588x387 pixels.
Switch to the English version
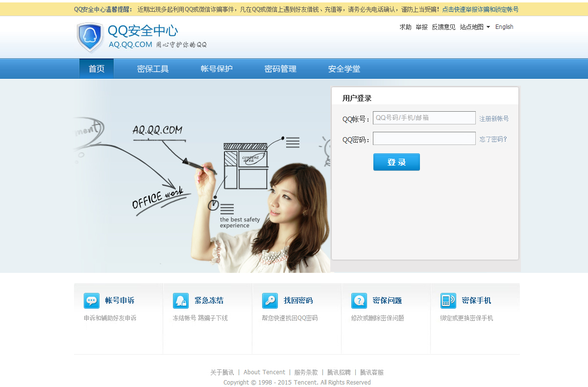pos(504,27)
